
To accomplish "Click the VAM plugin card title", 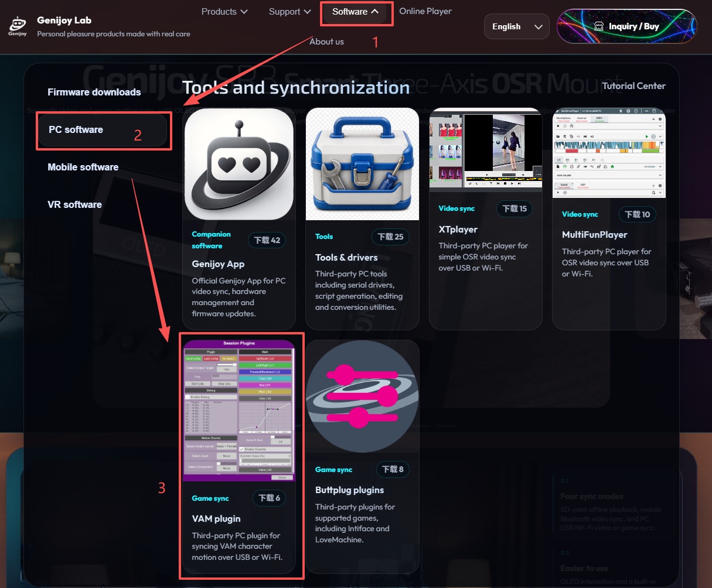I will coord(216,519).
